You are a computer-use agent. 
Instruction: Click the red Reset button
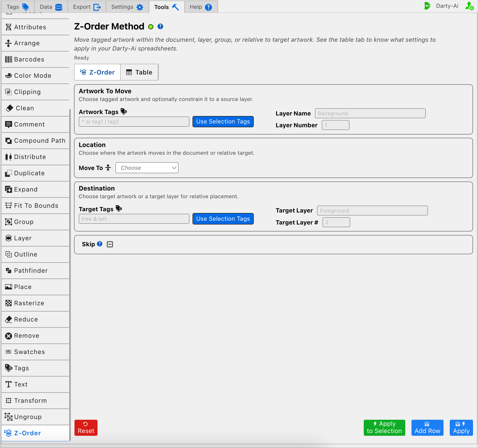[86, 427]
